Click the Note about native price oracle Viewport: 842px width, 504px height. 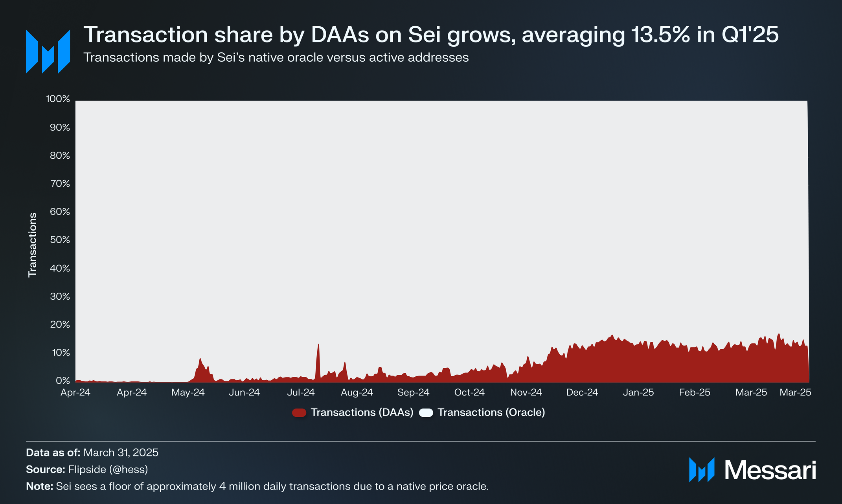257,486
